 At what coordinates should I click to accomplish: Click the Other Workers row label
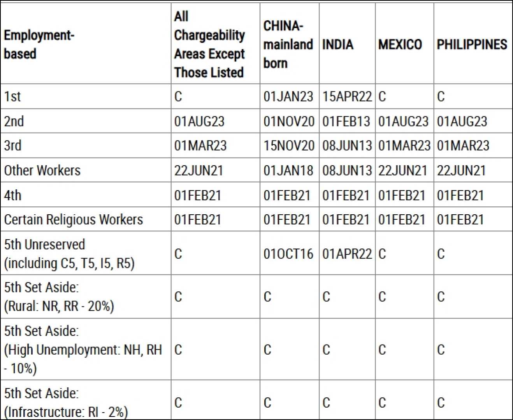click(x=42, y=170)
